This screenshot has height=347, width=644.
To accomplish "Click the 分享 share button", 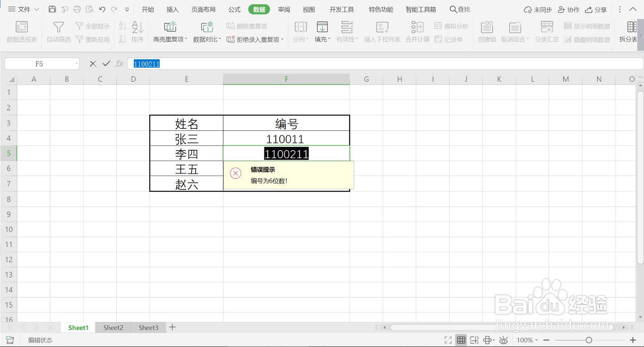I will [596, 9].
